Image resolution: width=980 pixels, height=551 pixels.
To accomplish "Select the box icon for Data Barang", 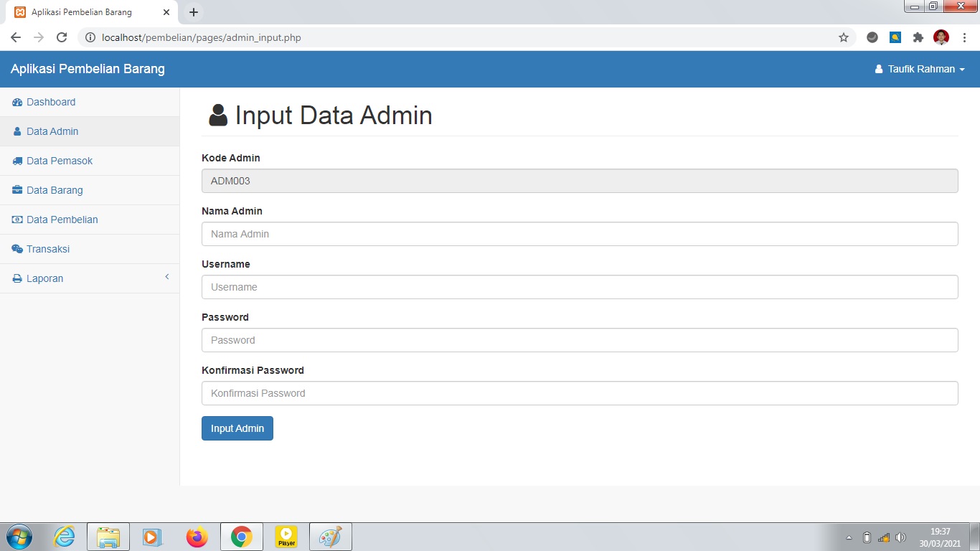I will click(x=17, y=190).
